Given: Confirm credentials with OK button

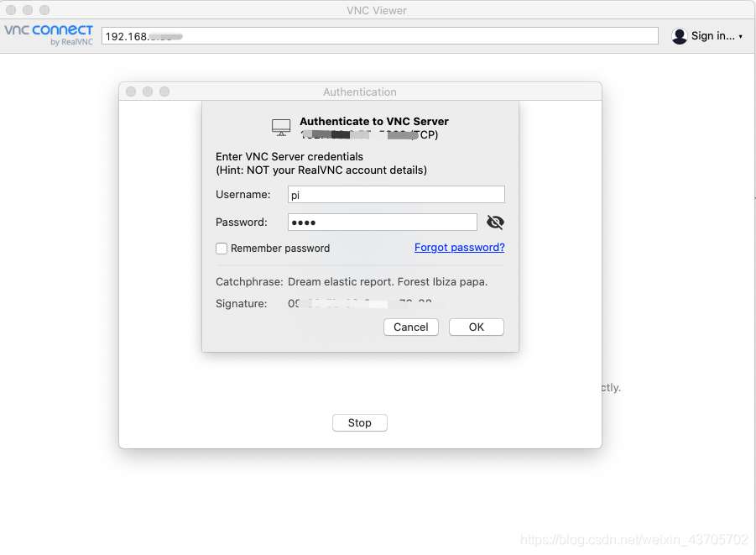Looking at the screenshot, I should coord(477,327).
